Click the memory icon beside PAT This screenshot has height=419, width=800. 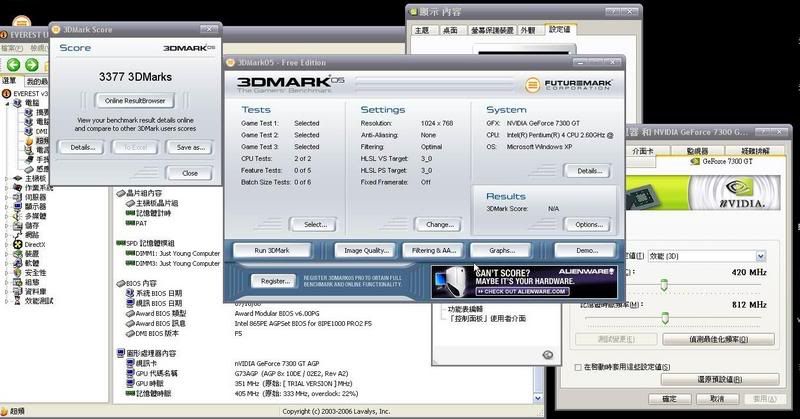click(x=130, y=223)
